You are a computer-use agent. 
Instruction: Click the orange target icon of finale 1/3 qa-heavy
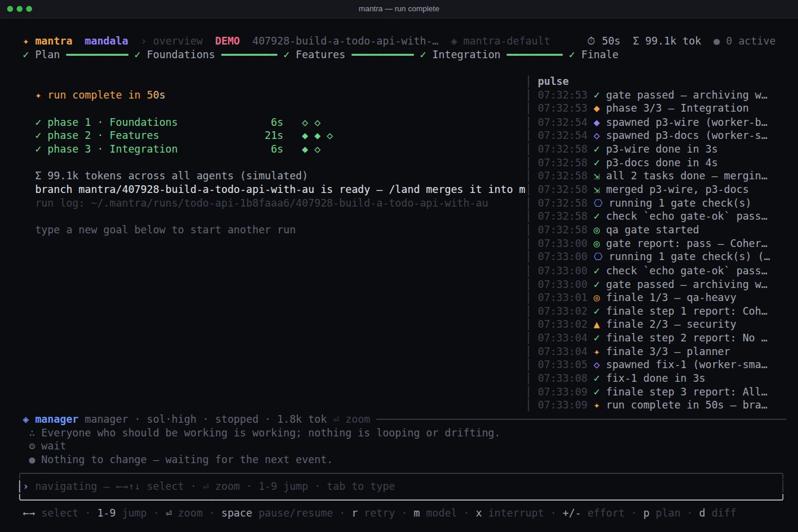[596, 297]
